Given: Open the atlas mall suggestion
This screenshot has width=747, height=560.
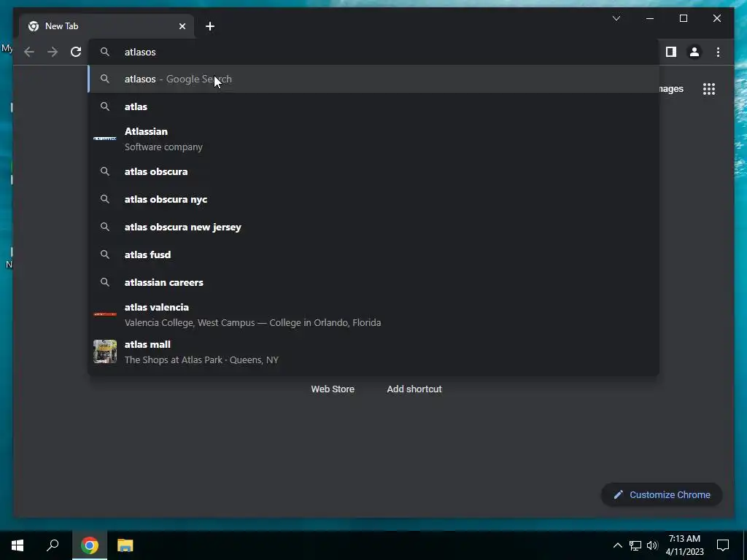Looking at the screenshot, I should 373,352.
